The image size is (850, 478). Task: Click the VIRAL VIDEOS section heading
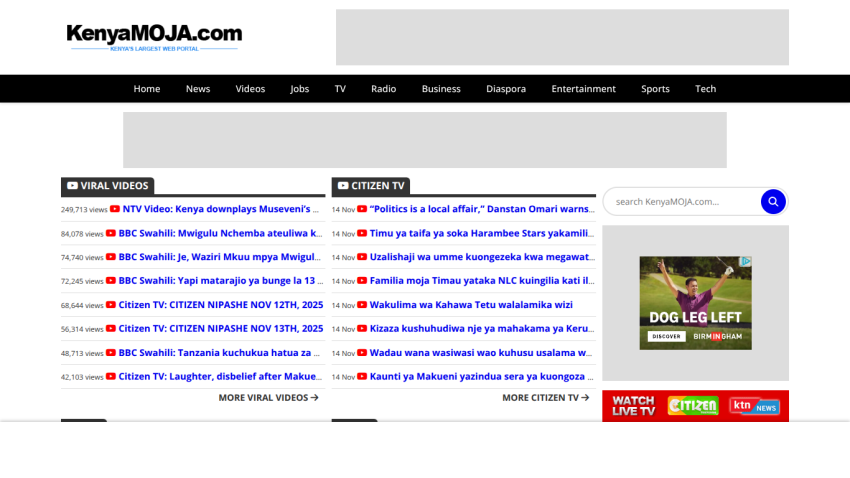107,185
